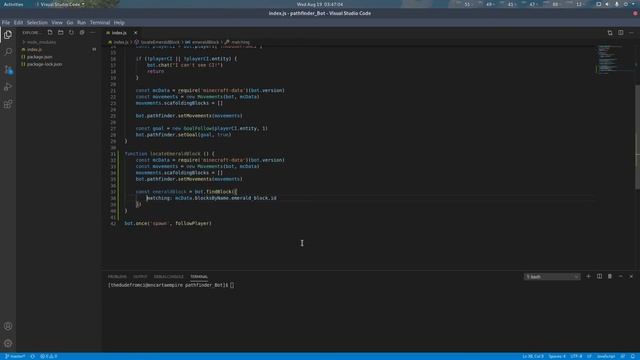The height and width of the screenshot is (360, 640).
Task: Open the Run and Debug view
Action: (8, 87)
